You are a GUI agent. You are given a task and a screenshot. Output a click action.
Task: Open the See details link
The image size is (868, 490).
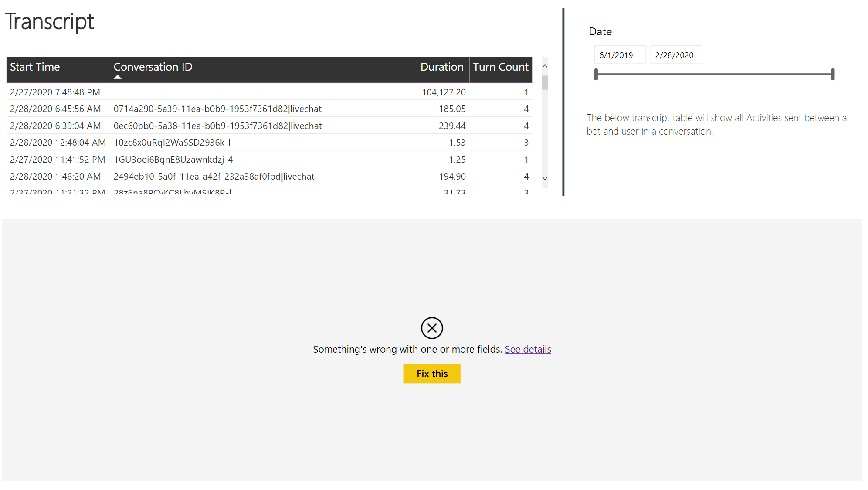tap(527, 349)
